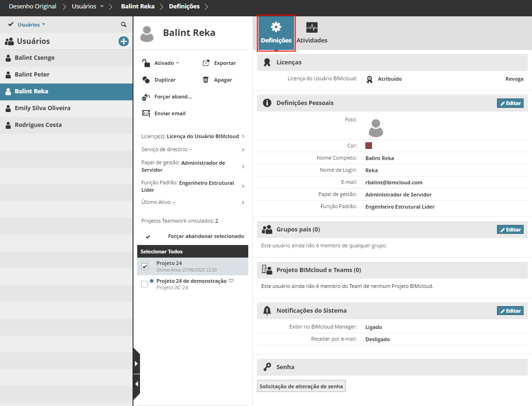Click the user photo placeholder in Definições Pessoais
Image resolution: width=532 pixels, height=406 pixels.
(376, 128)
